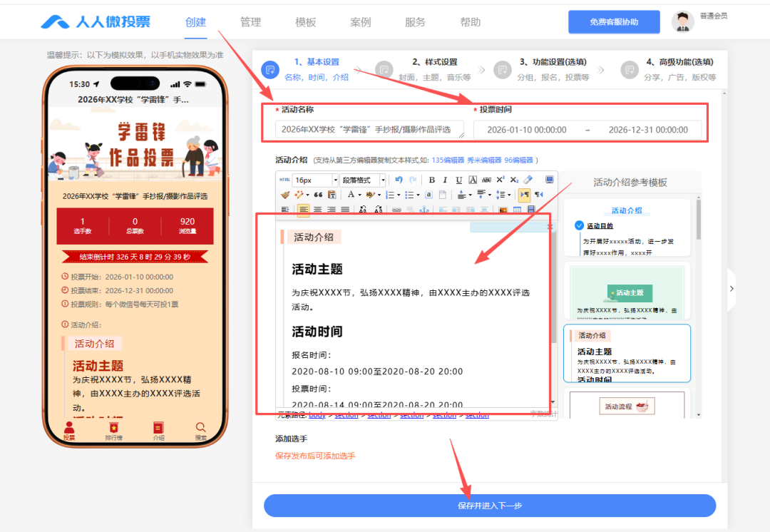Click the 免费客服协助 button
This screenshot has height=532, width=770.
pyautogui.click(x=614, y=22)
